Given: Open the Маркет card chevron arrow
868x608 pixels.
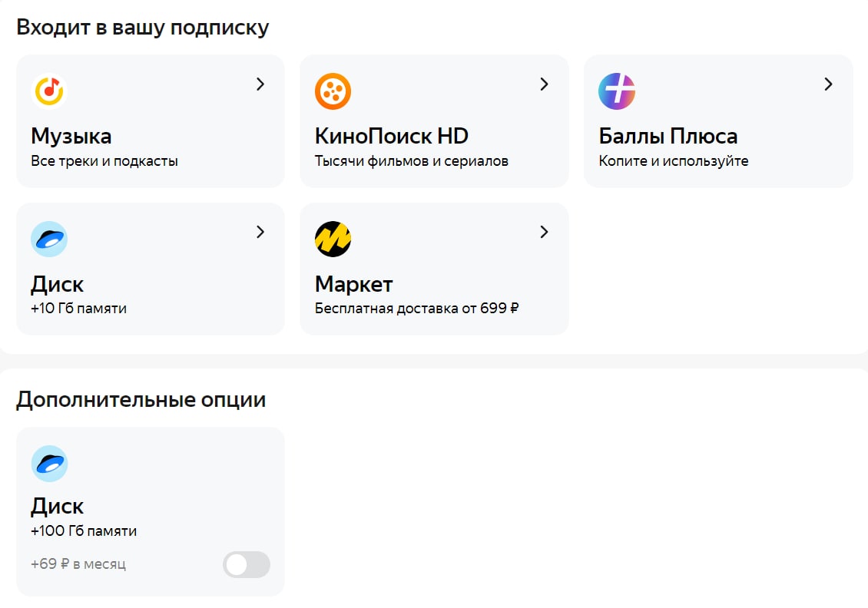Looking at the screenshot, I should tap(544, 232).
